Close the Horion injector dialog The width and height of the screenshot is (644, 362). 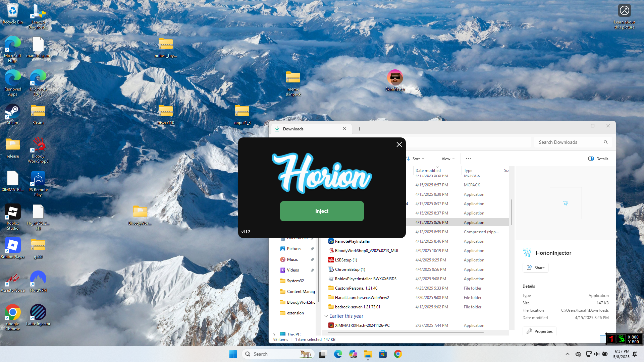click(399, 144)
